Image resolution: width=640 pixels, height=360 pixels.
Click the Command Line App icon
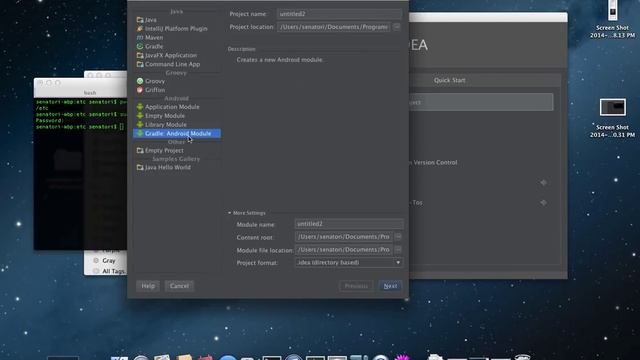tap(140, 64)
